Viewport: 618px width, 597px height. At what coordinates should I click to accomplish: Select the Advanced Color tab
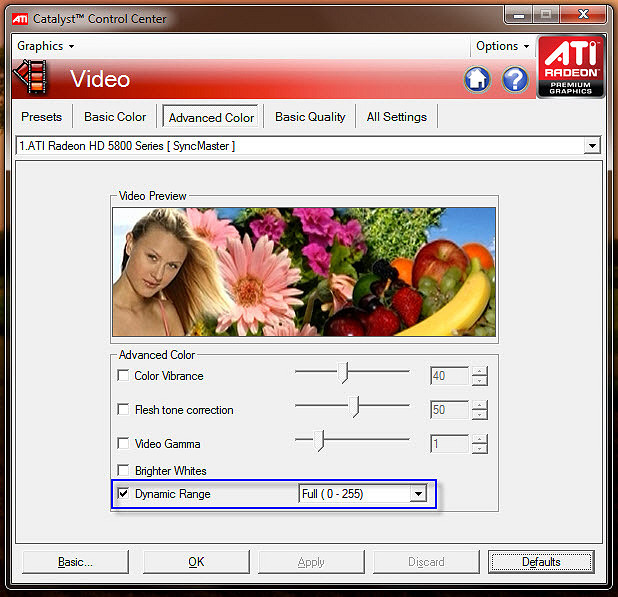(211, 117)
